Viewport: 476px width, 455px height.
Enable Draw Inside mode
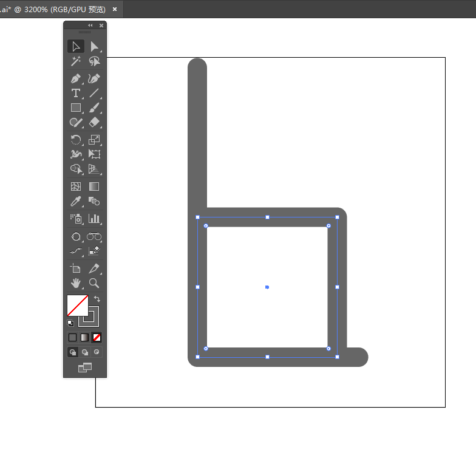coord(97,352)
